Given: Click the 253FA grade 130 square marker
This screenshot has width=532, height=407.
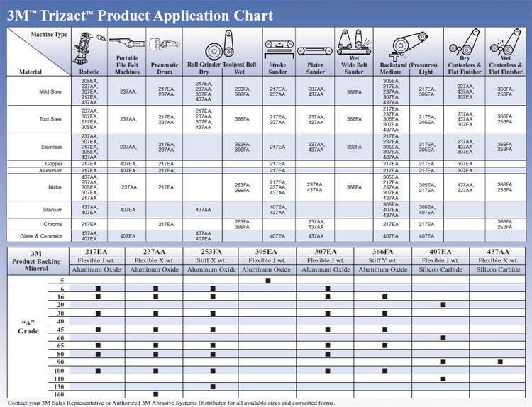Looking at the screenshot, I should (212, 386).
